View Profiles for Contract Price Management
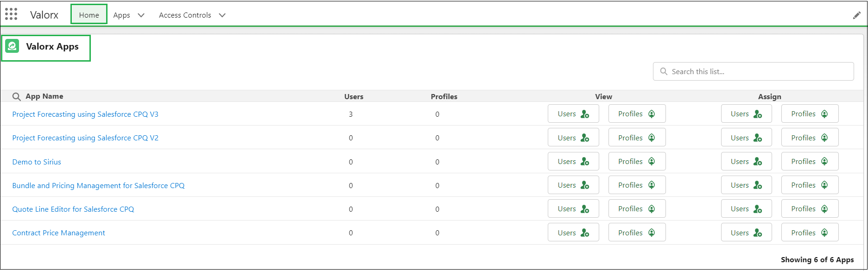Screen dimensions: 868x271 coord(637,233)
